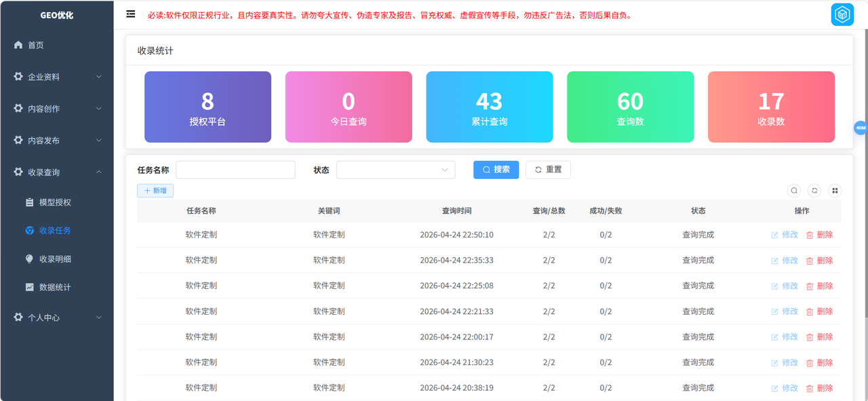Click timestamp 2026-04-24 22:21:33
The width and height of the screenshot is (868, 401).
(x=456, y=311)
